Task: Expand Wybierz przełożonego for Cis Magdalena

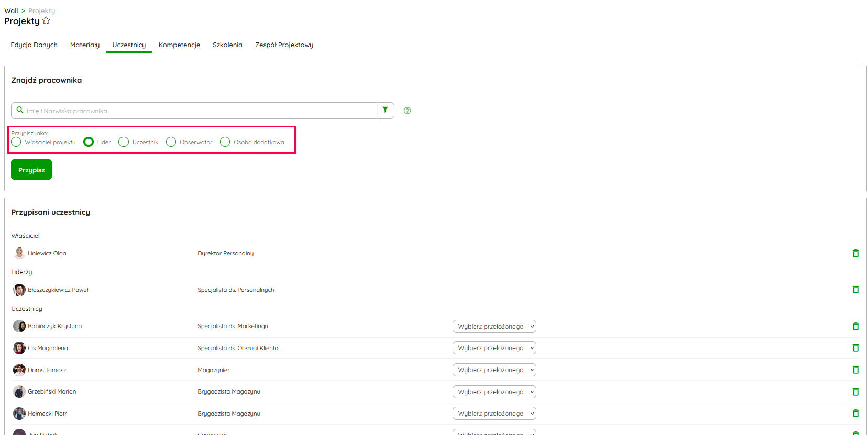Action: pos(494,348)
